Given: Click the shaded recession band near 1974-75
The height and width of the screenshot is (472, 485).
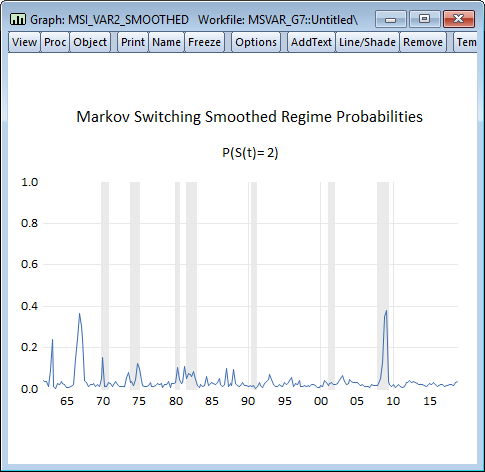Looking at the screenshot, I should pos(135,286).
